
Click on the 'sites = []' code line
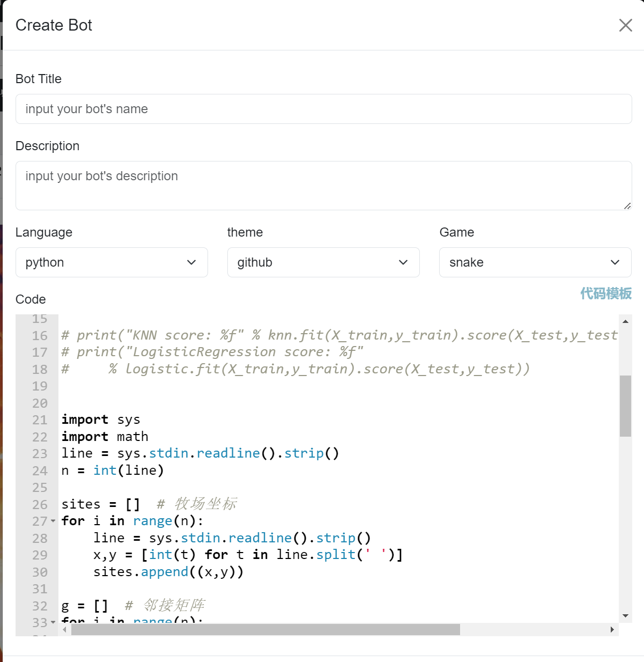point(101,504)
